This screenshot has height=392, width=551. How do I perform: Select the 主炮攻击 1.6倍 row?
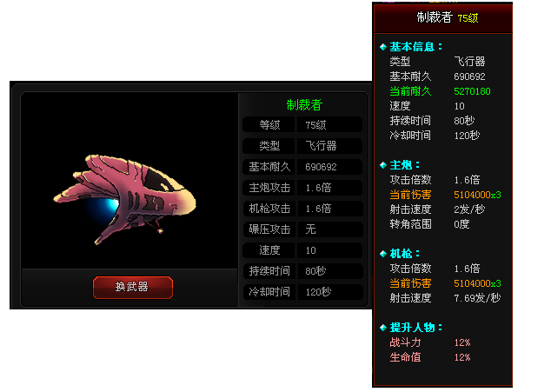(302, 188)
